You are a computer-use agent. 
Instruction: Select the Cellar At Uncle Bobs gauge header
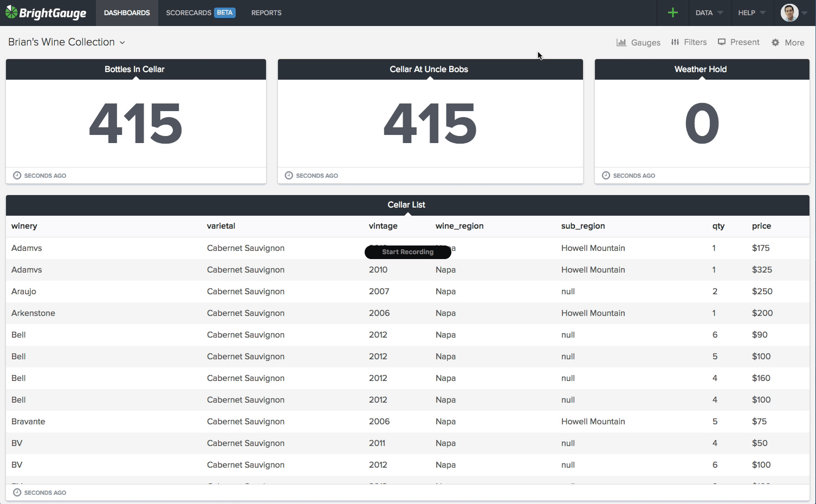pyautogui.click(x=430, y=69)
